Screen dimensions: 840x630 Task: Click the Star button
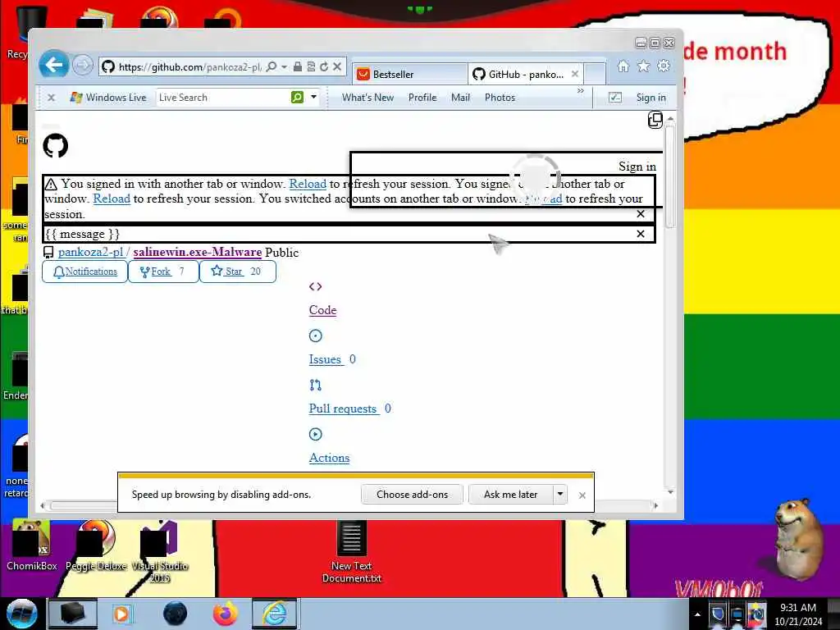[238, 272]
